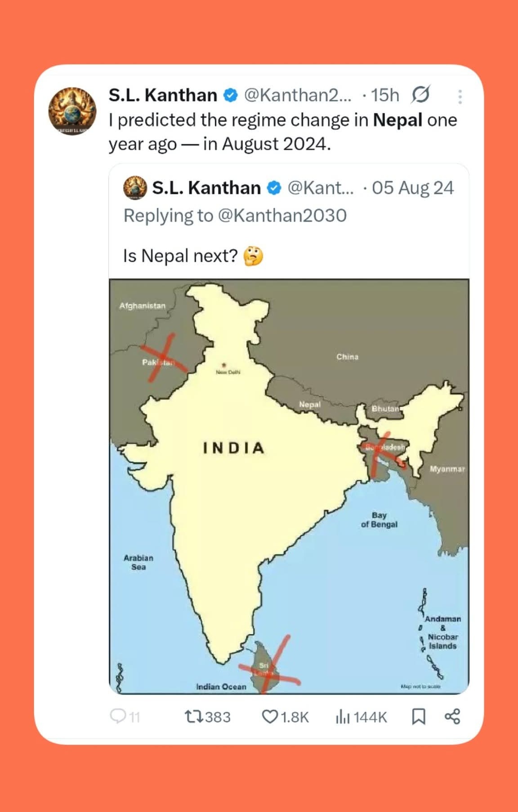Screen dimensions: 518x812
Task: Bookmark this tweet
Action: (x=419, y=716)
